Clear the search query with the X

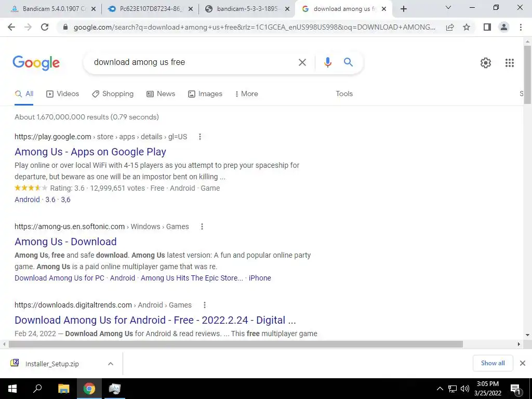coord(302,62)
